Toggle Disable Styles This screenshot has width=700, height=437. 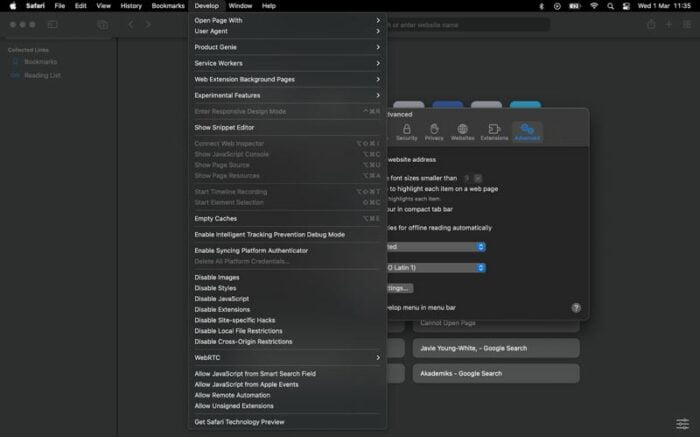[287, 288]
